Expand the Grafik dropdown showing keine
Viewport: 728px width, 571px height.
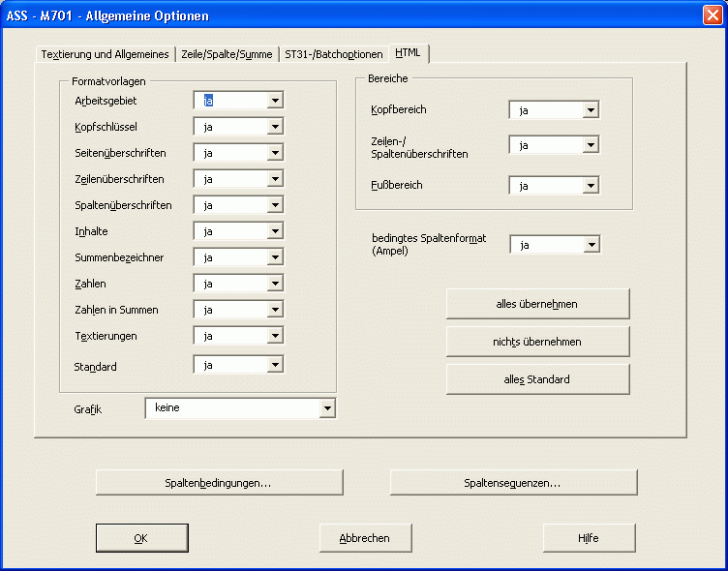point(327,408)
